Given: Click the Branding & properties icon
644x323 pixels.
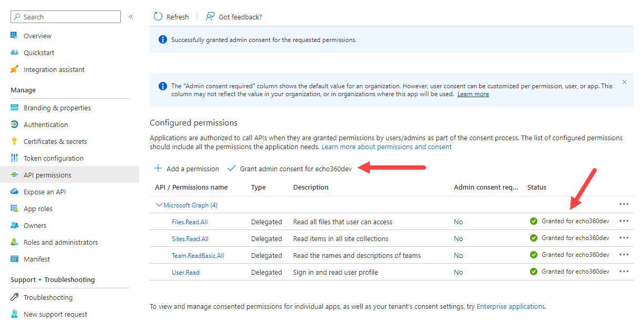Looking at the screenshot, I should (x=14, y=108).
